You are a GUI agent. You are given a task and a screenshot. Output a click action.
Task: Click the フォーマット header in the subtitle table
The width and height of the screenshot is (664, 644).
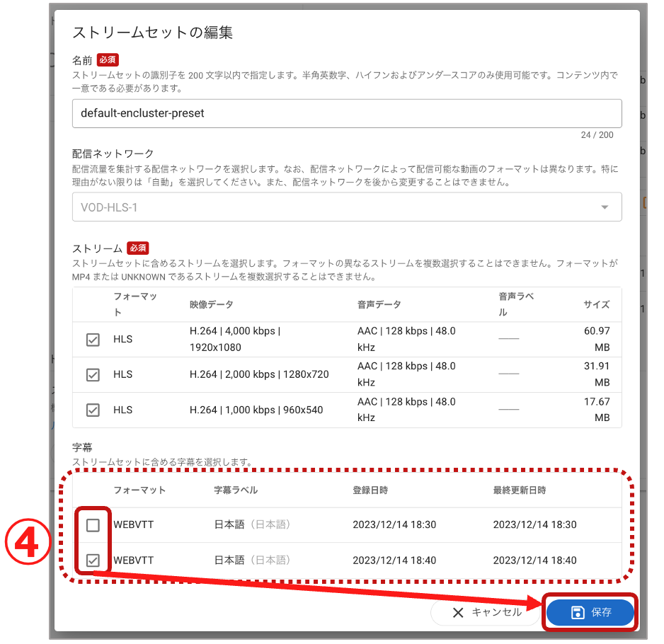tap(139, 490)
